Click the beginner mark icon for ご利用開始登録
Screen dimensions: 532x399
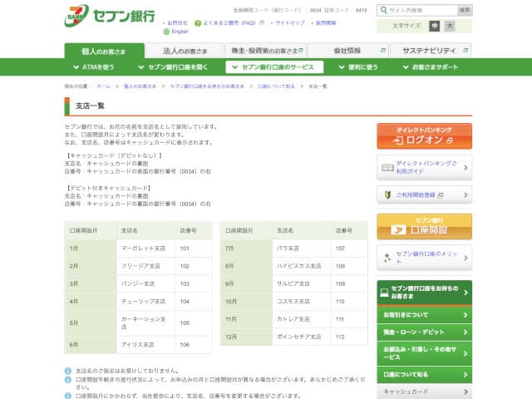388,195
